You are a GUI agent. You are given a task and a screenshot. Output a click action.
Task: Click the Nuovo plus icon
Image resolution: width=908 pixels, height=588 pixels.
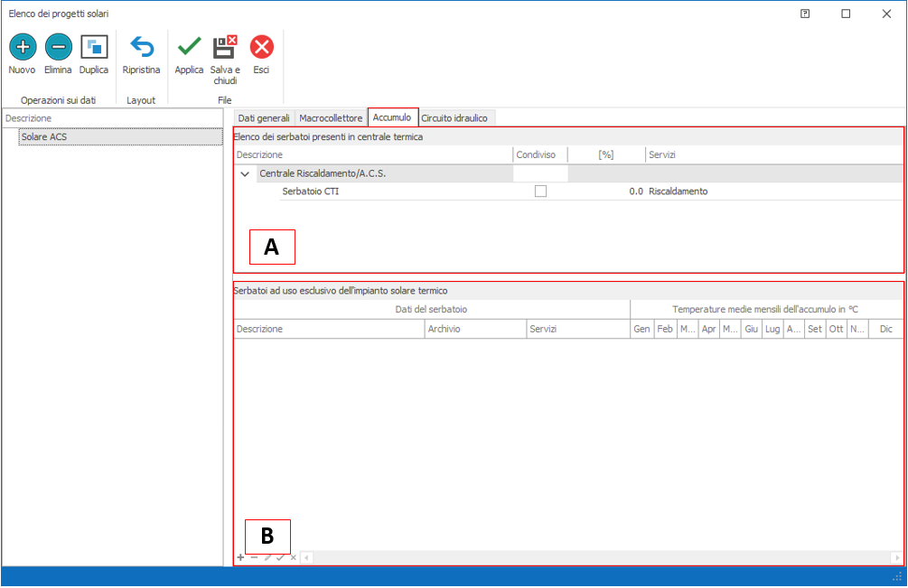22,47
